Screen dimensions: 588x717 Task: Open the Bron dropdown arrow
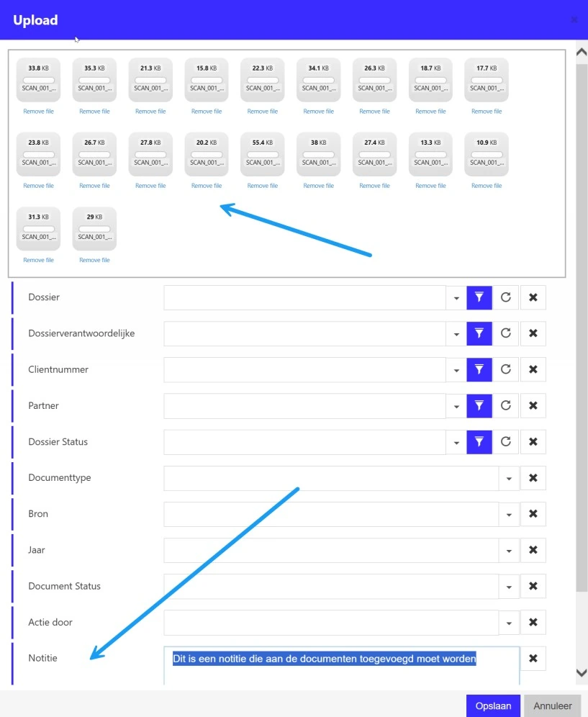[x=509, y=515]
